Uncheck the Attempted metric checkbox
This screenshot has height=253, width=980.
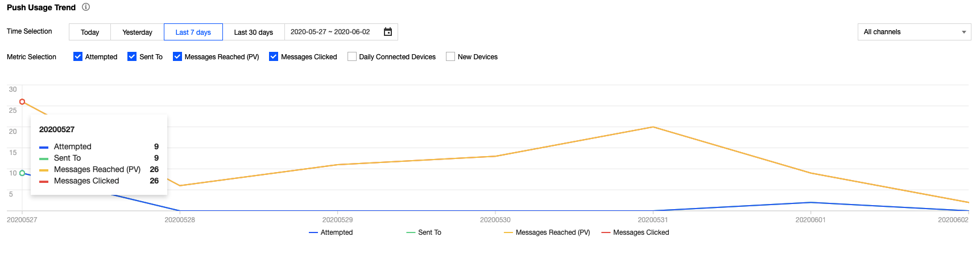(x=78, y=56)
